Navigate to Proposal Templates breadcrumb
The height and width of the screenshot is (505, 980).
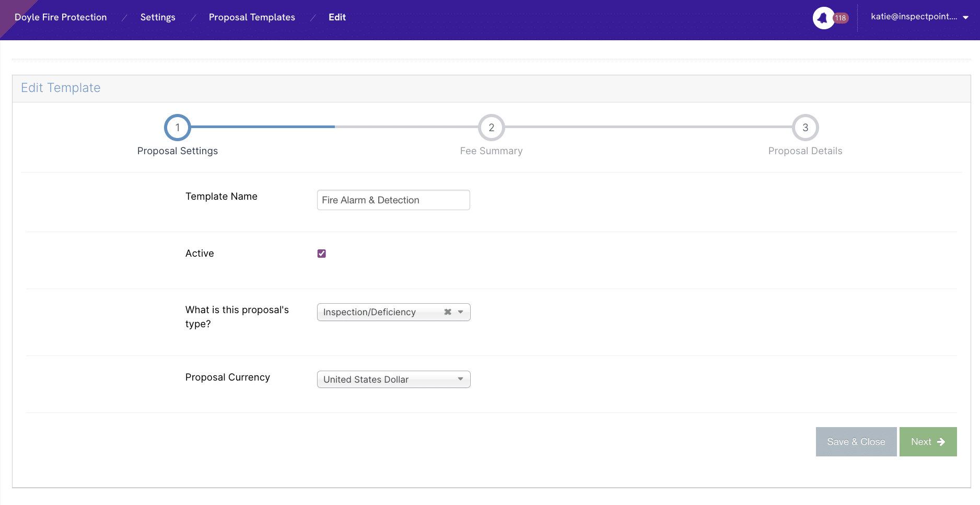pyautogui.click(x=252, y=17)
